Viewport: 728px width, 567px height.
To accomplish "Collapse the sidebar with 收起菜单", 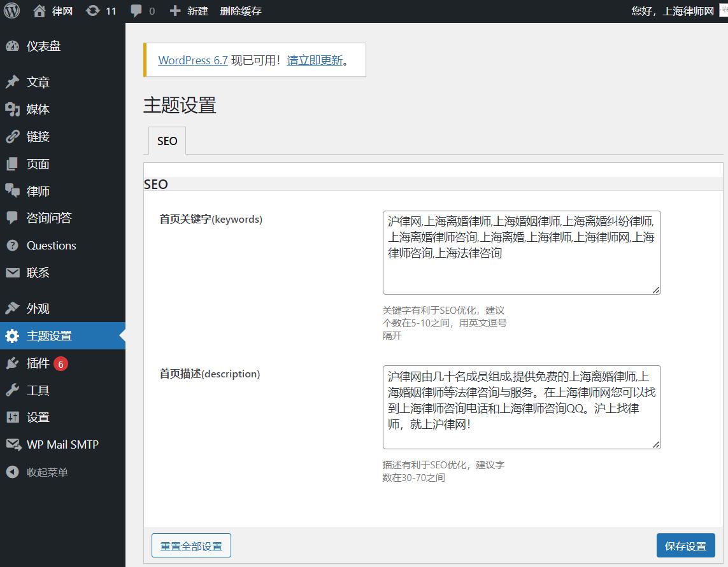I will [x=46, y=472].
